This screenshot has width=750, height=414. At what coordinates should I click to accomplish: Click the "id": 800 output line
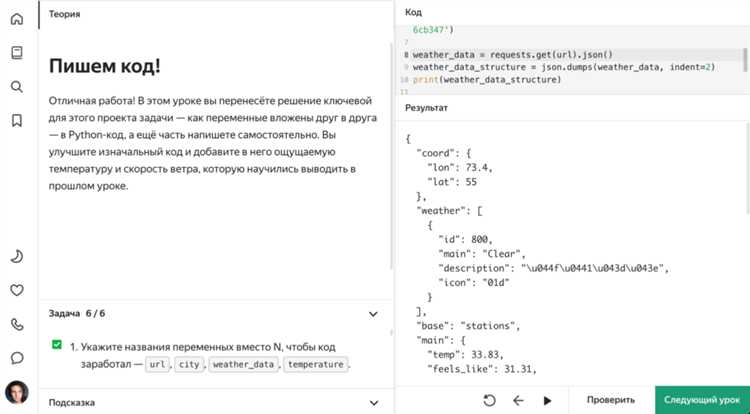[x=465, y=240]
